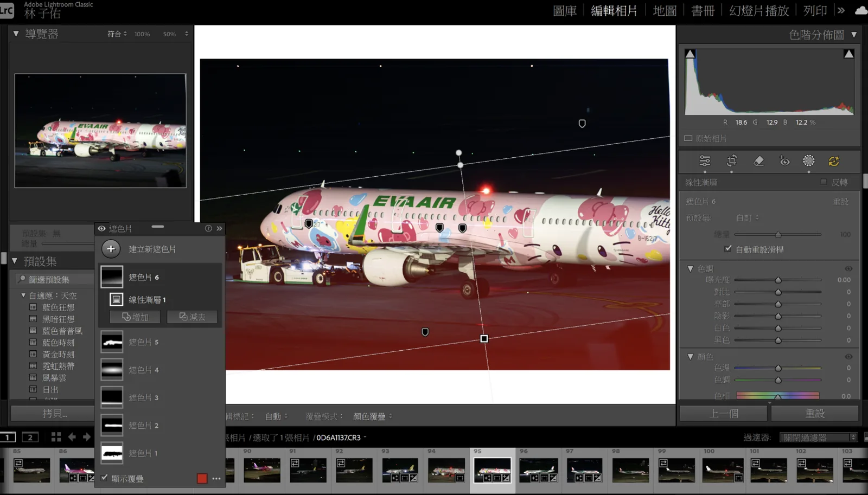Select the Red Eye correction tool

[784, 161]
